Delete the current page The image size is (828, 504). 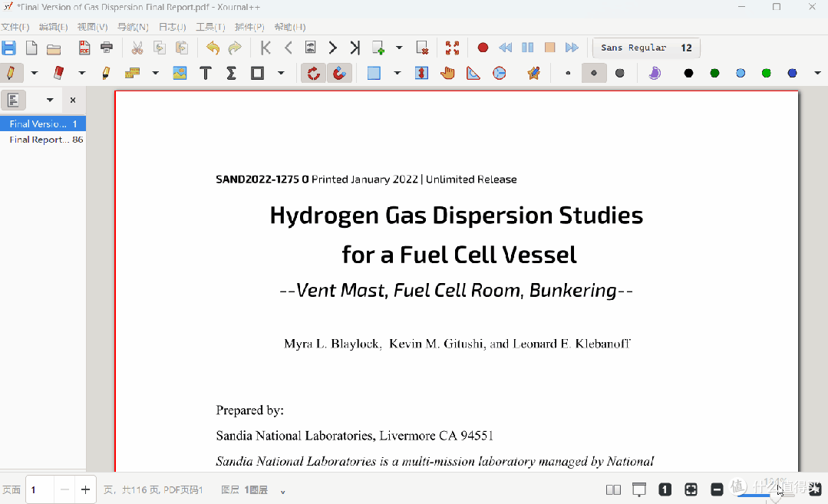tap(422, 48)
